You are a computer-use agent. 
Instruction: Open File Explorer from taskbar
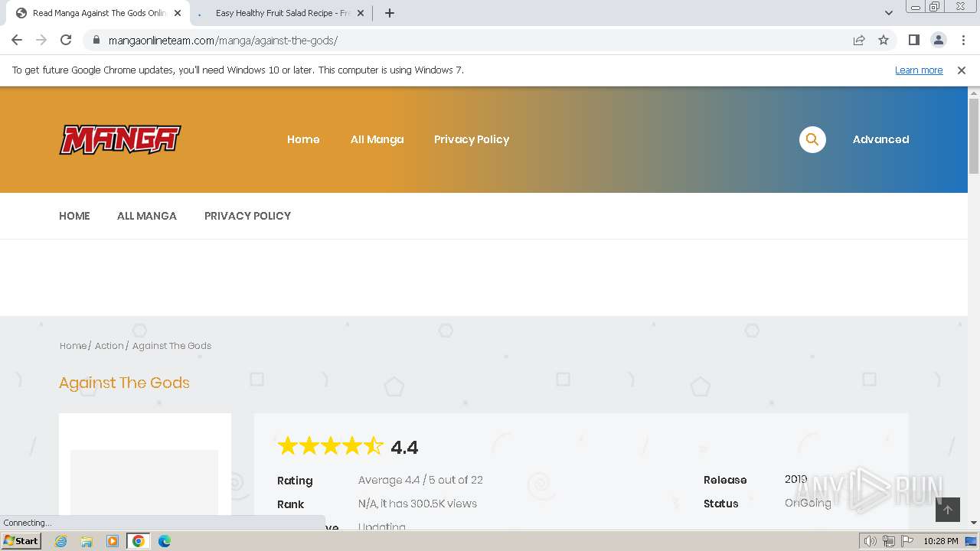(87, 541)
